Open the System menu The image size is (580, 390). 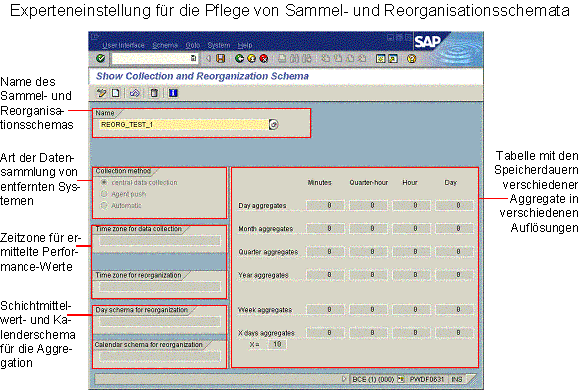219,45
